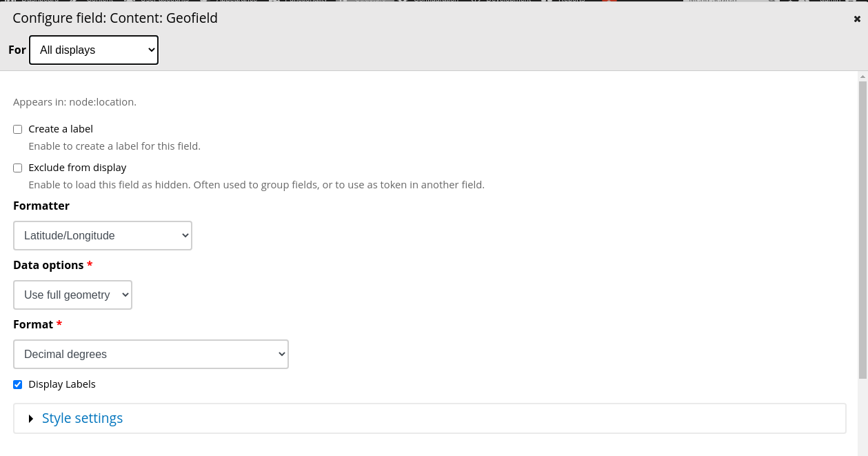The width and height of the screenshot is (868, 456).
Task: Open the For displays dropdown
Action: [94, 50]
